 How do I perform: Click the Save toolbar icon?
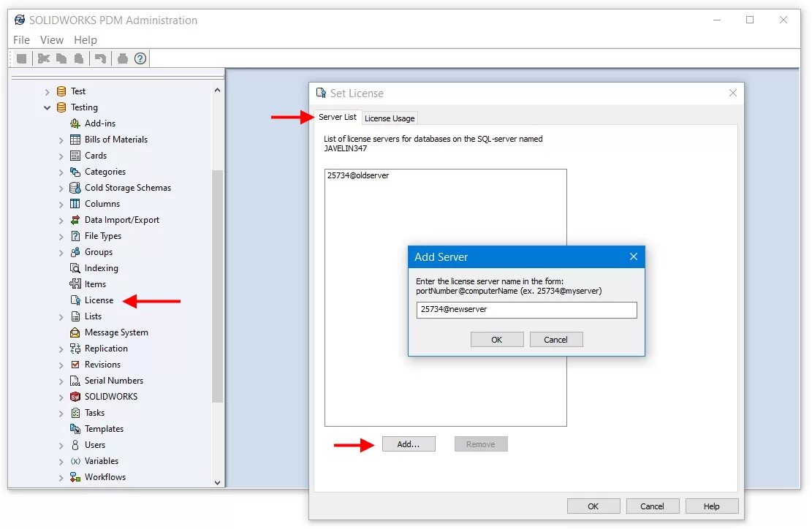21,58
